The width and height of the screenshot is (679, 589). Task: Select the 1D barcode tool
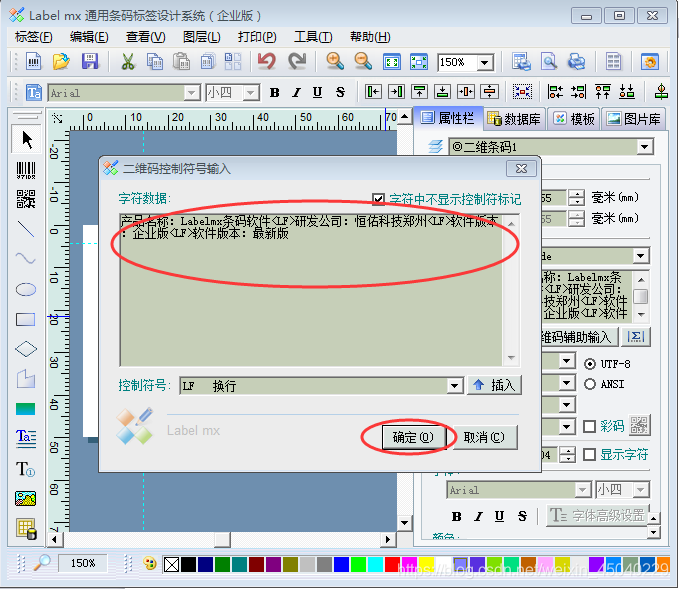26,170
